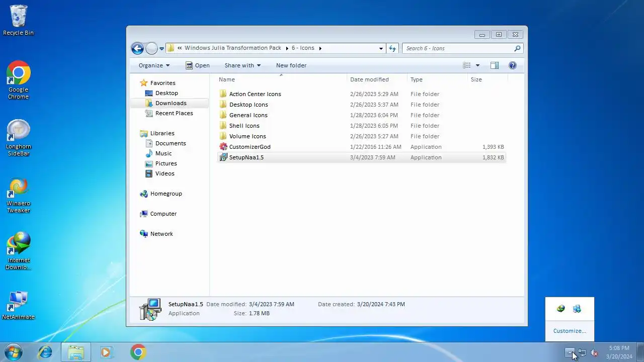
Task: Select the Longhorn SideBar desktop shortcut
Action: click(x=18, y=138)
